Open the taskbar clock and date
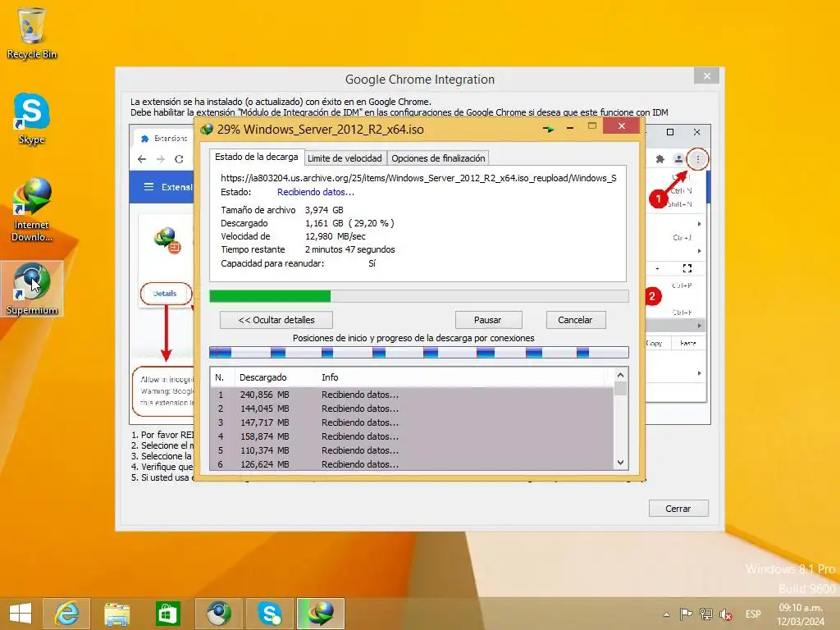 pos(801,614)
